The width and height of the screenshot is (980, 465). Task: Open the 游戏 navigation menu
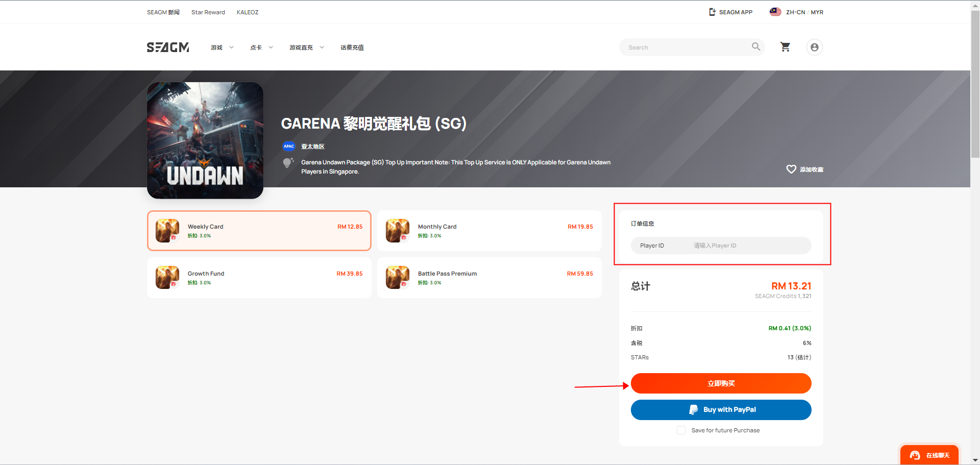point(216,47)
